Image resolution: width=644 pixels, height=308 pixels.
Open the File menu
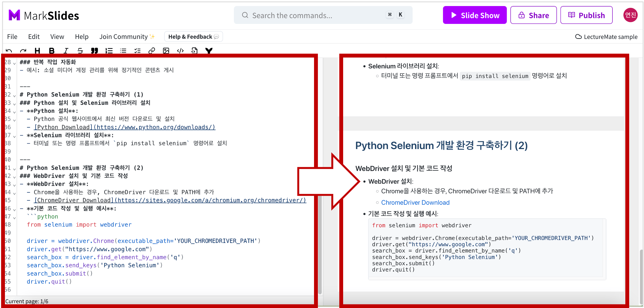(x=12, y=37)
